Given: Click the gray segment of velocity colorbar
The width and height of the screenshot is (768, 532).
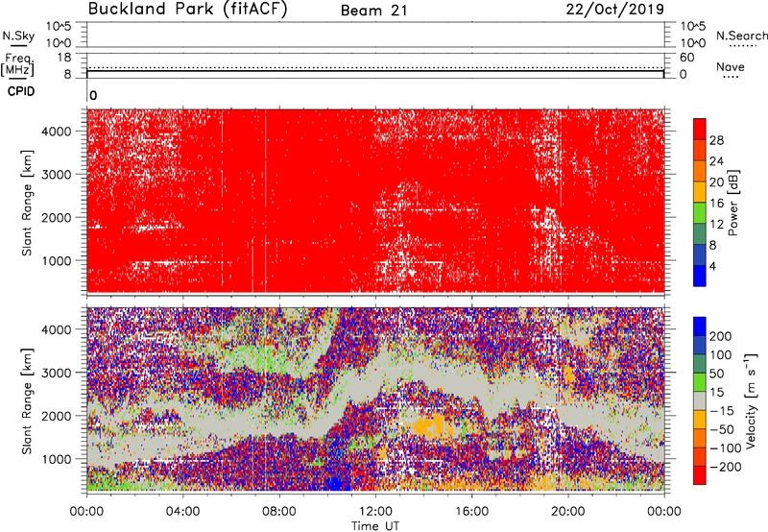Looking at the screenshot, I should [700, 400].
